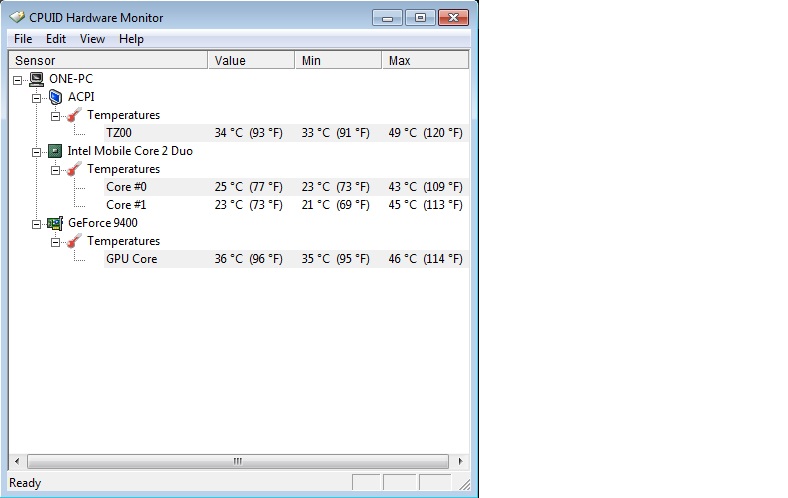Open the Help menu

(x=131, y=39)
